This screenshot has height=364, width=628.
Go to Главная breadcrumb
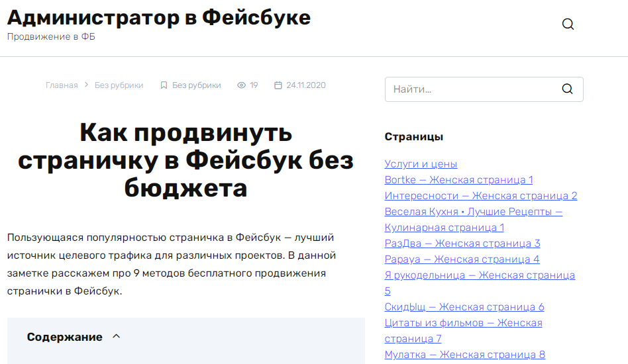(62, 85)
